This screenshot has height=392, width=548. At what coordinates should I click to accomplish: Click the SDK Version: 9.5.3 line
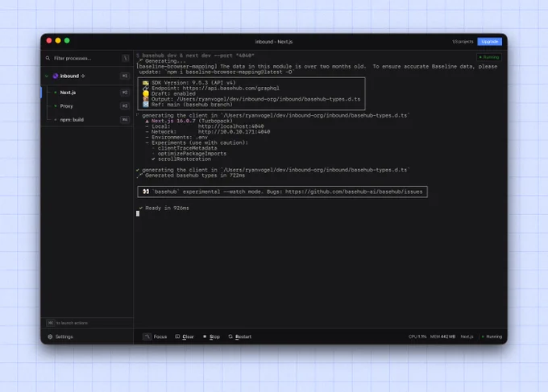pos(189,83)
